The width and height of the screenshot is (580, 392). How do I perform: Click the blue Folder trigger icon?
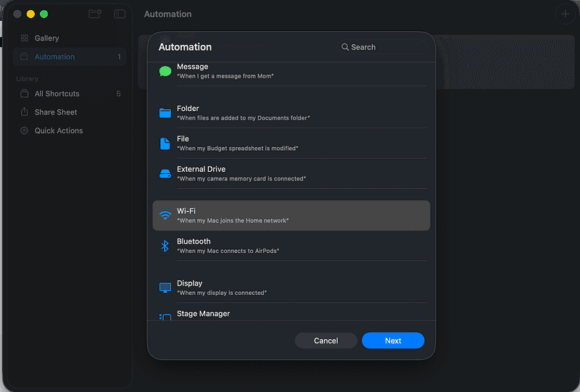(165, 113)
